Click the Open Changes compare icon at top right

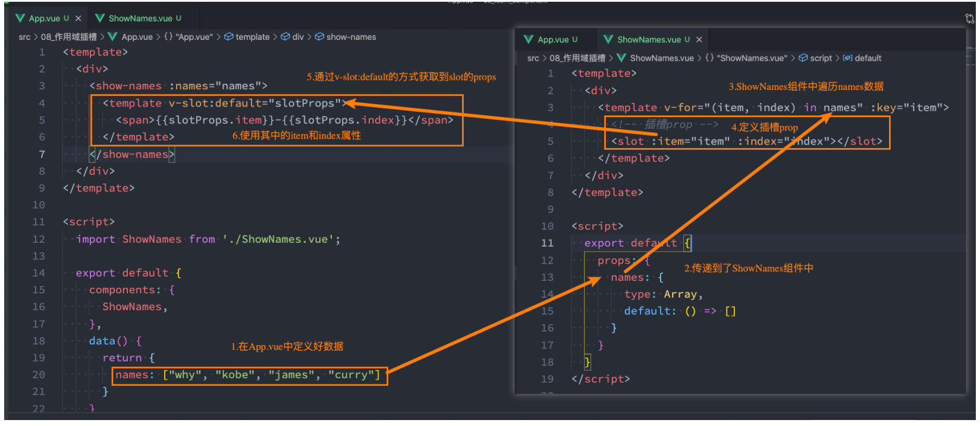click(x=970, y=18)
